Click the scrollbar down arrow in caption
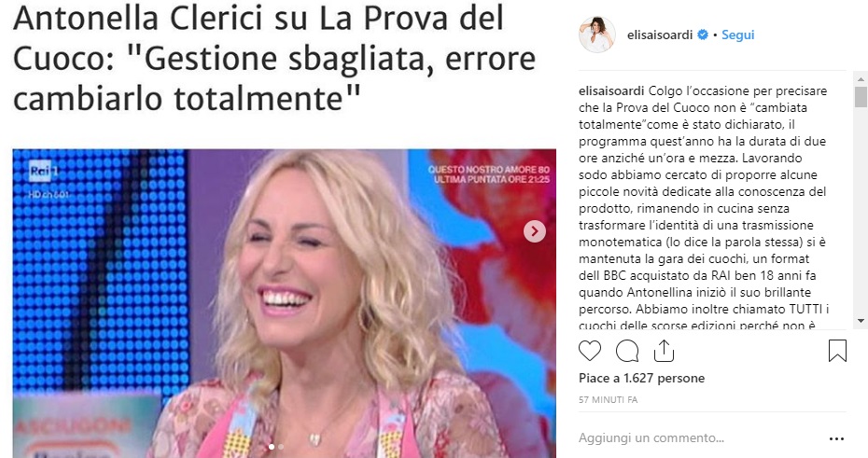The height and width of the screenshot is (458, 868). [x=861, y=321]
